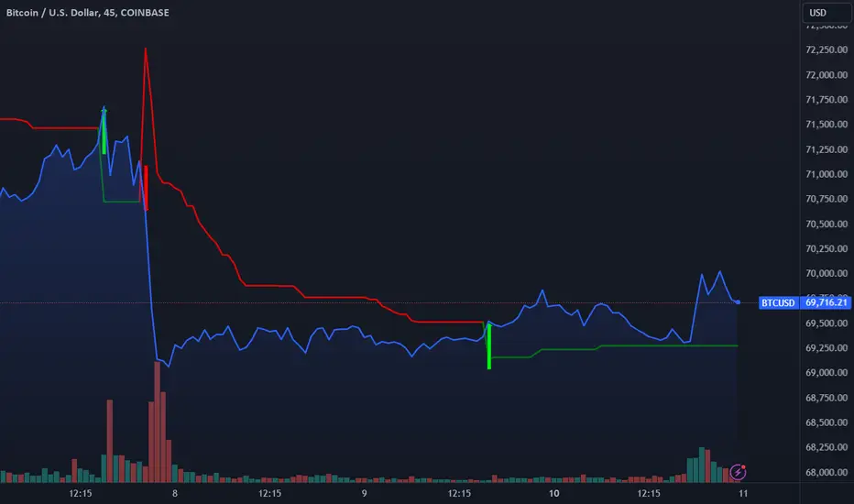Click the red sell signal candle marker
This screenshot has width=854, height=504.
pyautogui.click(x=146, y=188)
